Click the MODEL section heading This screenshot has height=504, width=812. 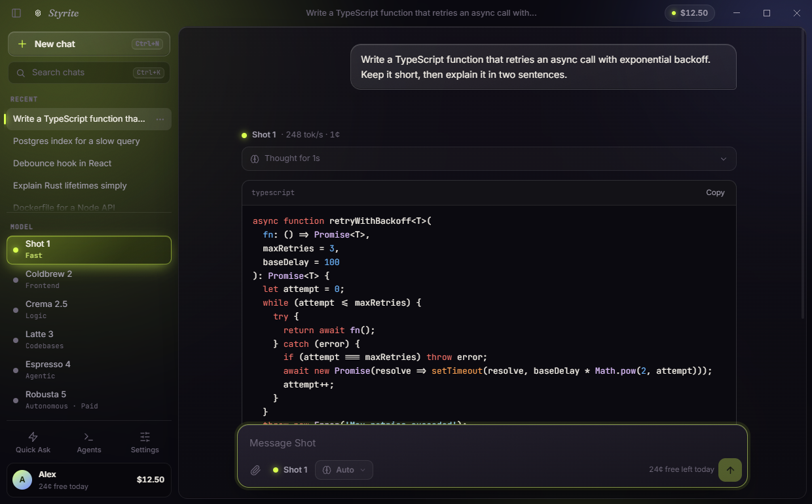pos(22,227)
